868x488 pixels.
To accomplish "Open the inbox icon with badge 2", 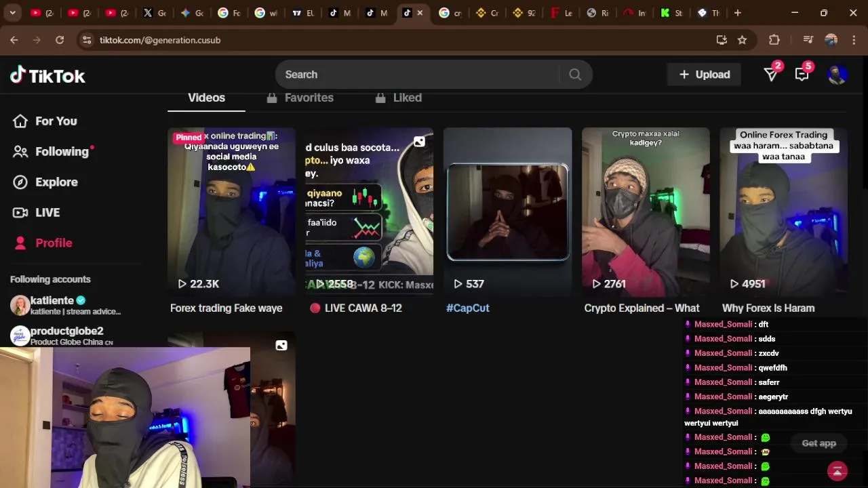I will [771, 75].
